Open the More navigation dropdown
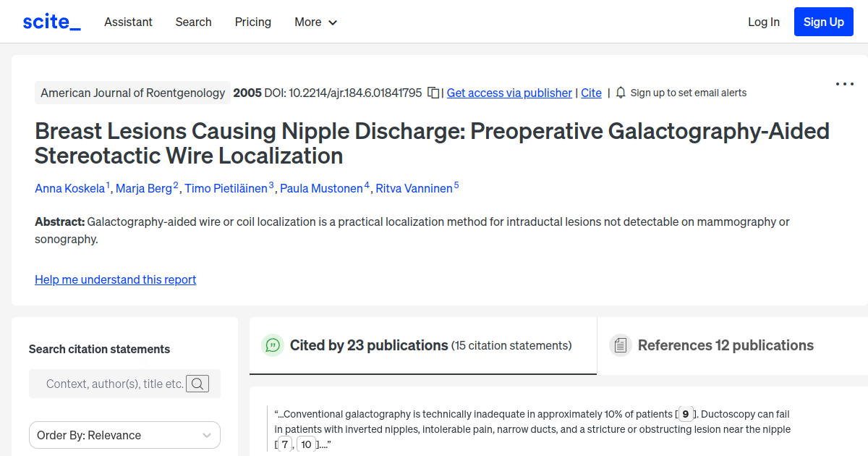The height and width of the screenshot is (456, 868). click(x=315, y=22)
